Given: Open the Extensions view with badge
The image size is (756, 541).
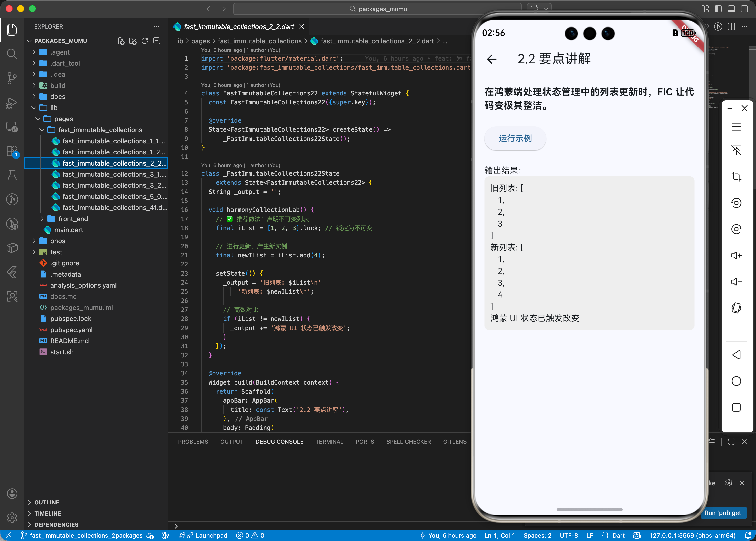Looking at the screenshot, I should pos(12,151).
